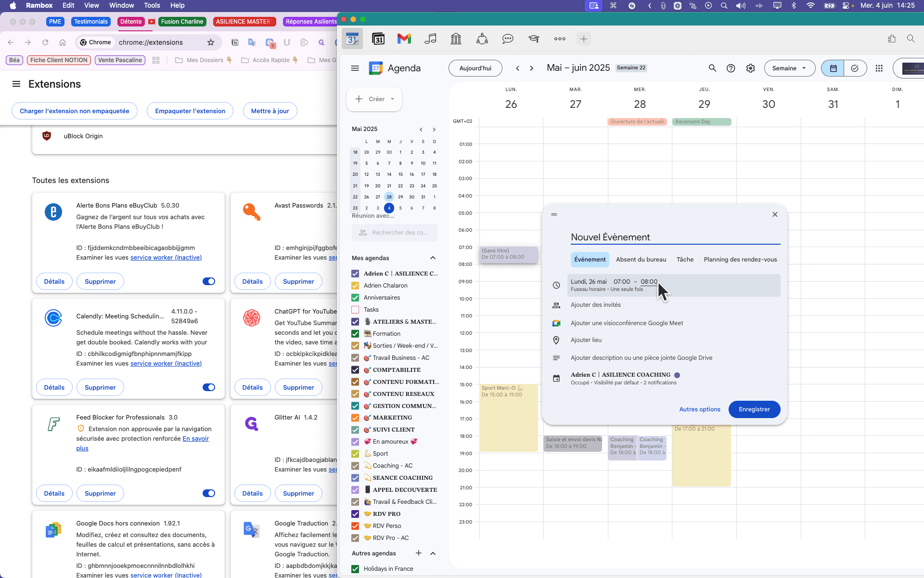Open Wi-Fi status in menu bar
Viewport: 924px width, 578px height.
click(811, 6)
